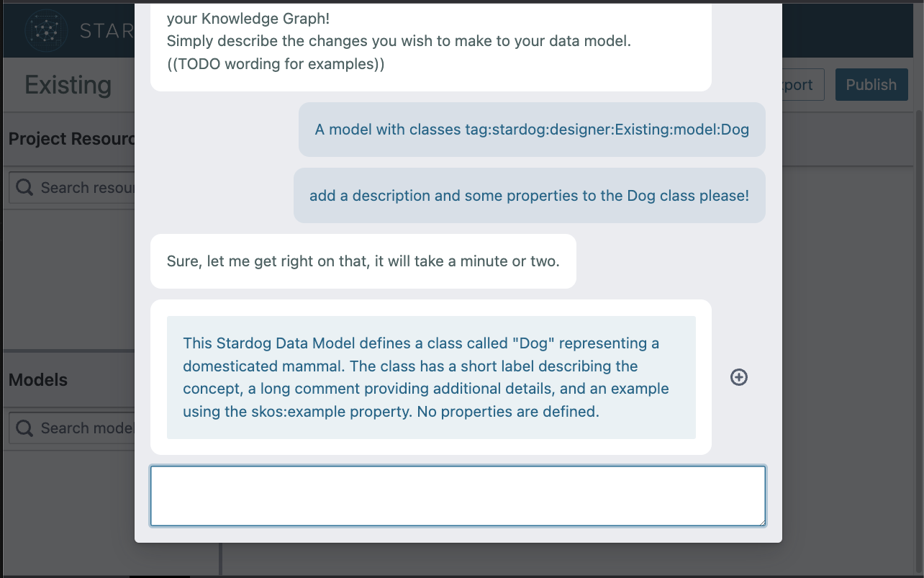Image resolution: width=924 pixels, height=578 pixels.
Task: Click the magnifier icon in Search models
Action: pyautogui.click(x=24, y=428)
